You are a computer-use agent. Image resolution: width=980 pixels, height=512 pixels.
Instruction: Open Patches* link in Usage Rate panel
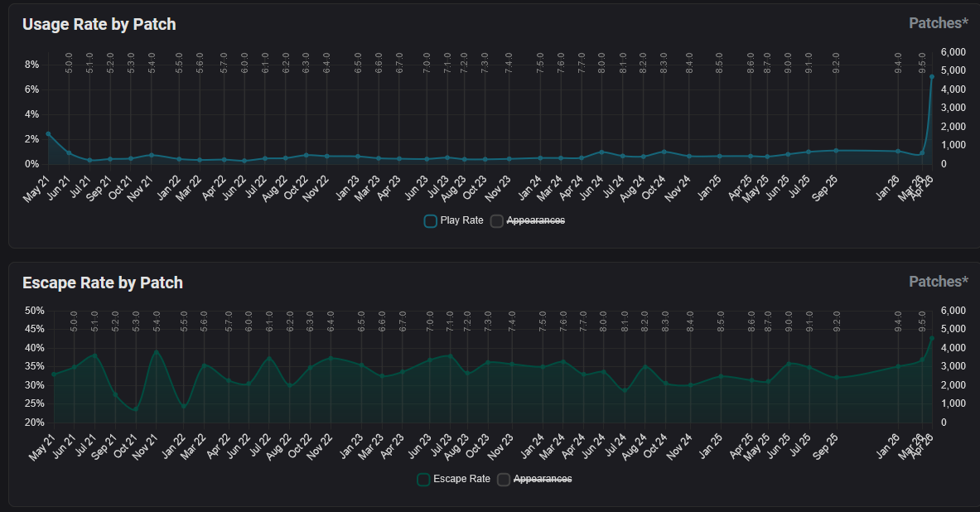(938, 23)
